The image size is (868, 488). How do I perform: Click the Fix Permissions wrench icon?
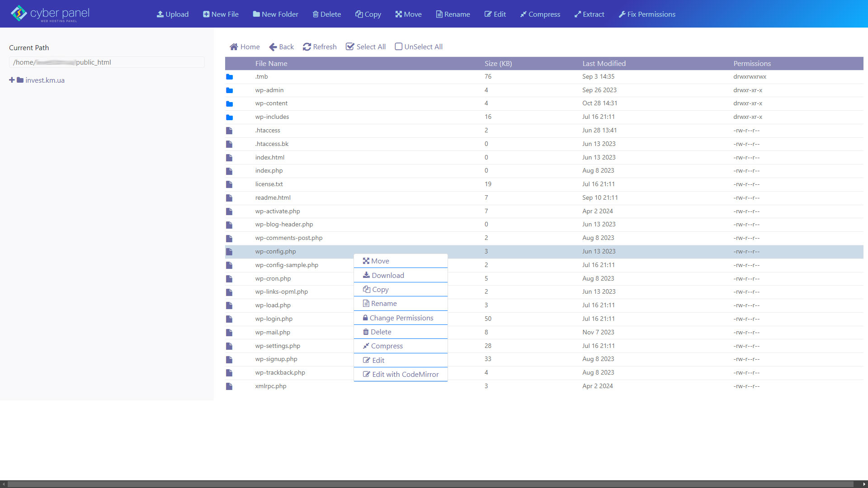pyautogui.click(x=622, y=14)
